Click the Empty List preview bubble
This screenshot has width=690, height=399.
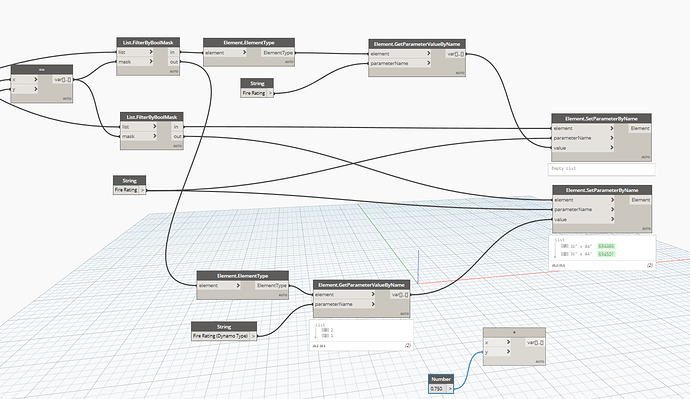(x=601, y=169)
